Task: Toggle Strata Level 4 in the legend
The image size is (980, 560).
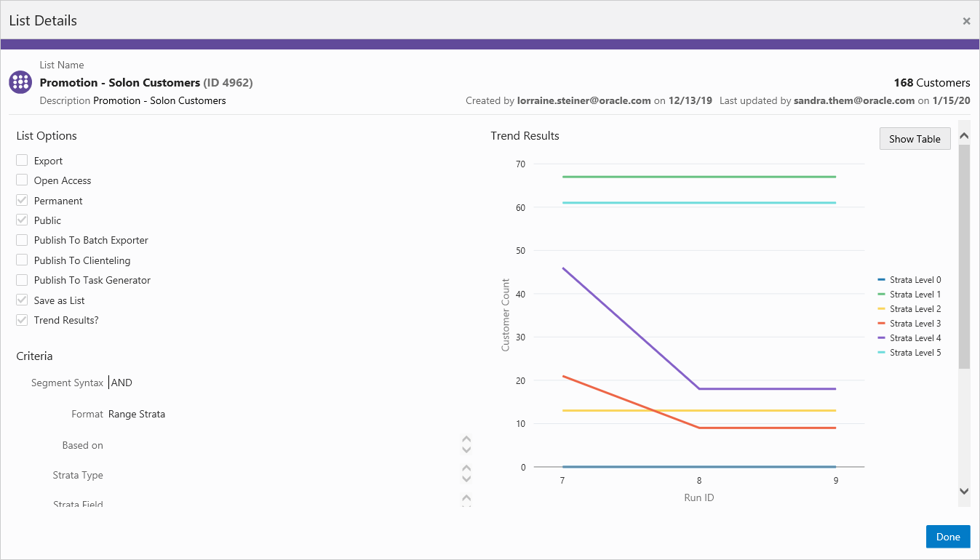Action: tap(909, 338)
